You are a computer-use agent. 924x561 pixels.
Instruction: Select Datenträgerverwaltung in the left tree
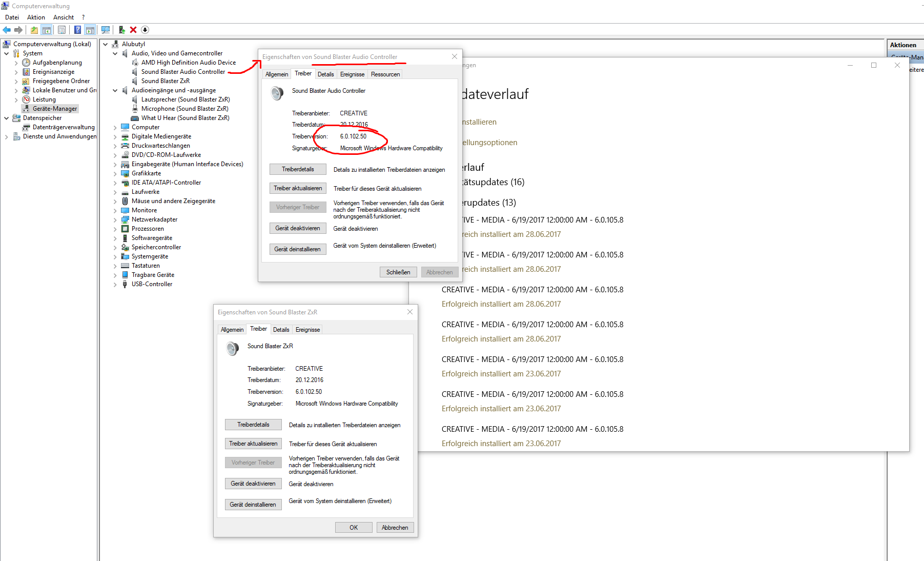click(64, 127)
